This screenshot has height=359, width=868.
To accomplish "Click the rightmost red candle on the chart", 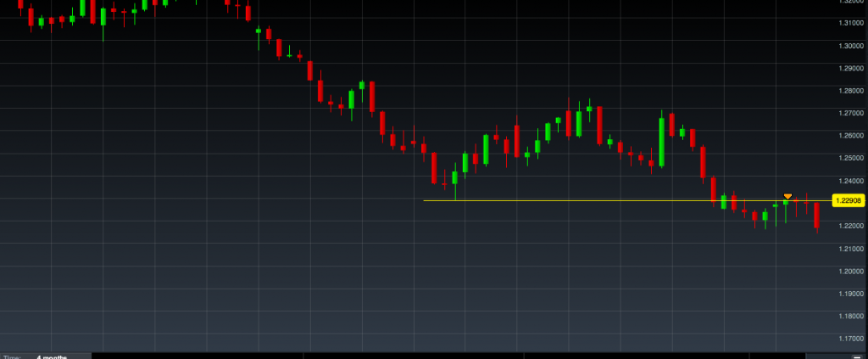I will click(817, 216).
